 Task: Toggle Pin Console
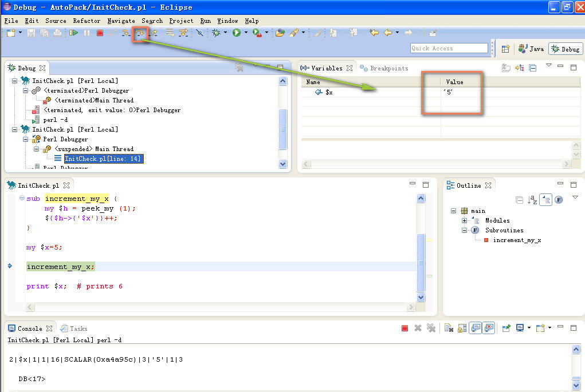tap(507, 328)
